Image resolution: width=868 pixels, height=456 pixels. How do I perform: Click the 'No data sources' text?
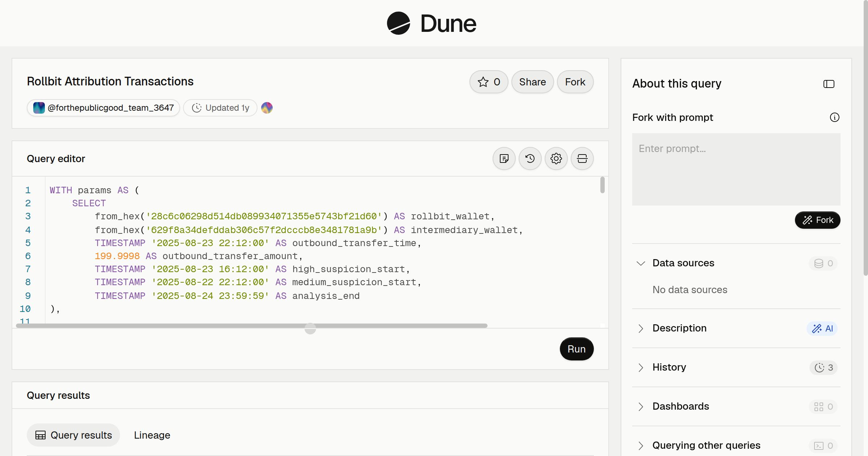pyautogui.click(x=690, y=290)
